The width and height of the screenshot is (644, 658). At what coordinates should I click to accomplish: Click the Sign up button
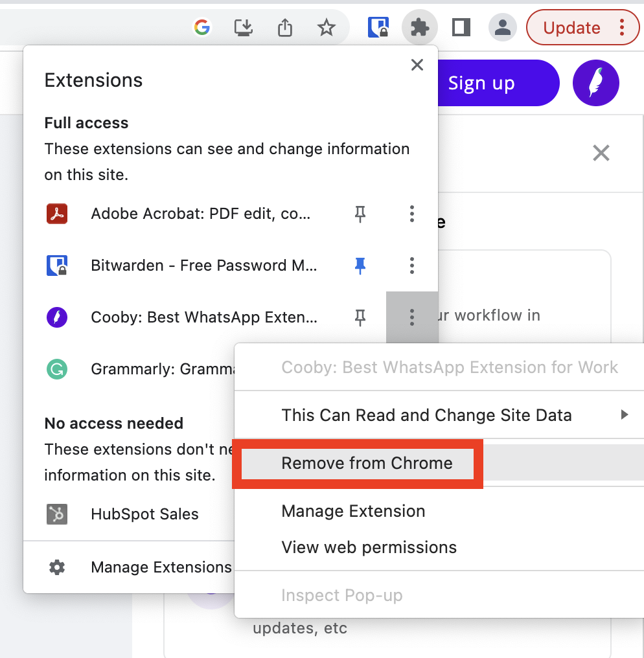498,83
